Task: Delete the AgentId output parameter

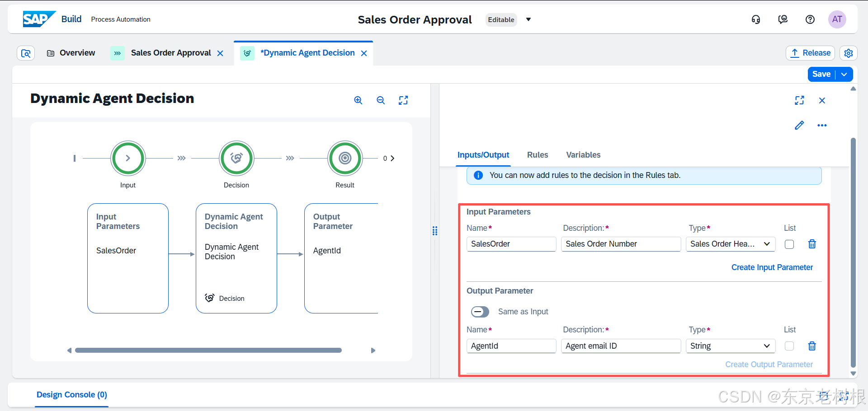Action: tap(812, 346)
